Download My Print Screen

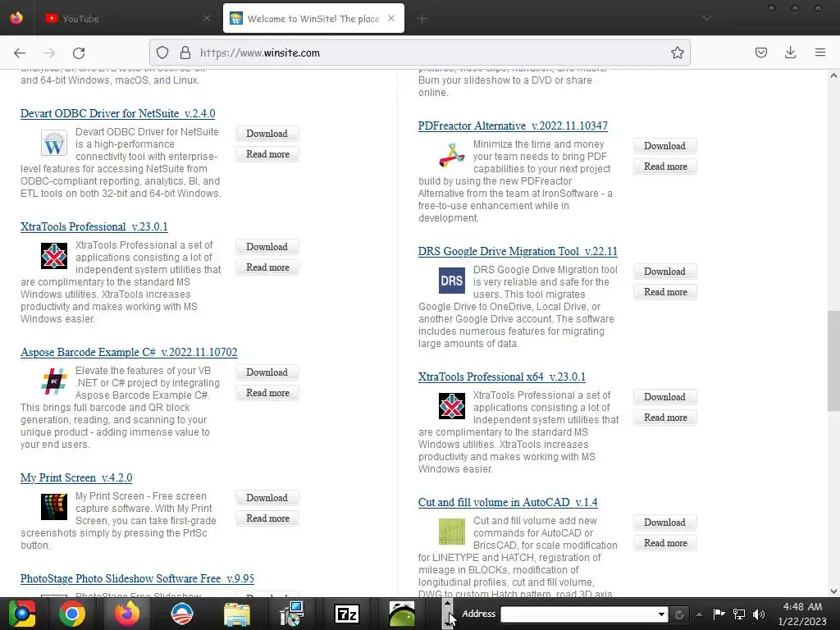(x=267, y=498)
